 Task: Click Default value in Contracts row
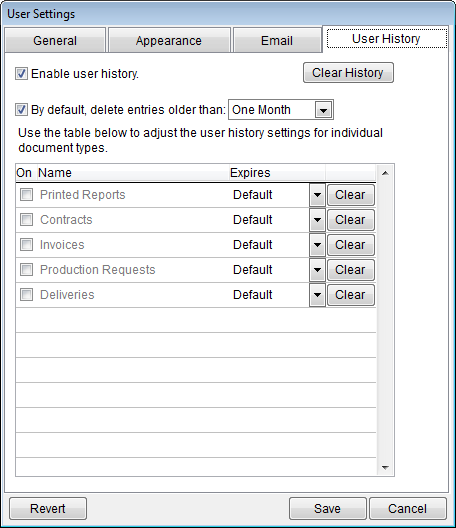tap(253, 220)
